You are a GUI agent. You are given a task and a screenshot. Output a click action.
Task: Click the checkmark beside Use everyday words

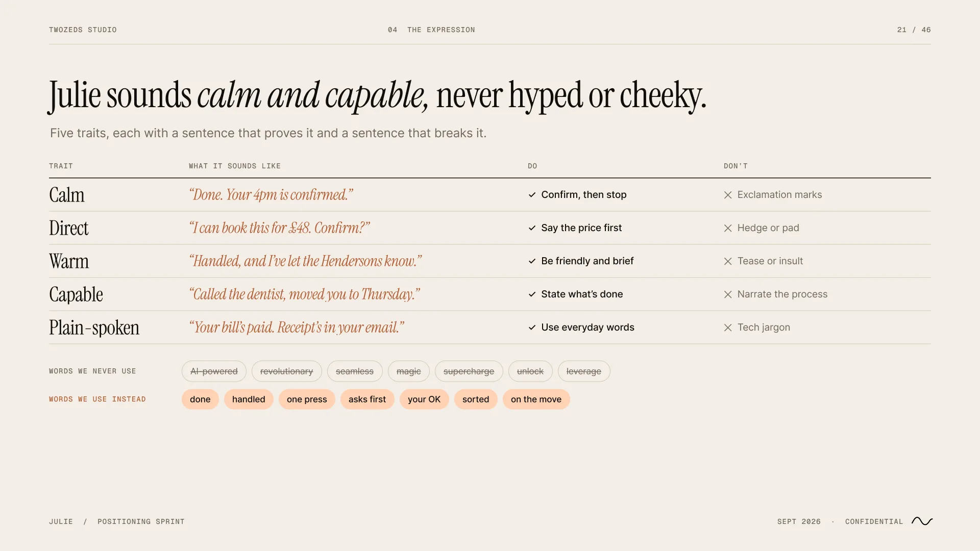[x=532, y=328]
